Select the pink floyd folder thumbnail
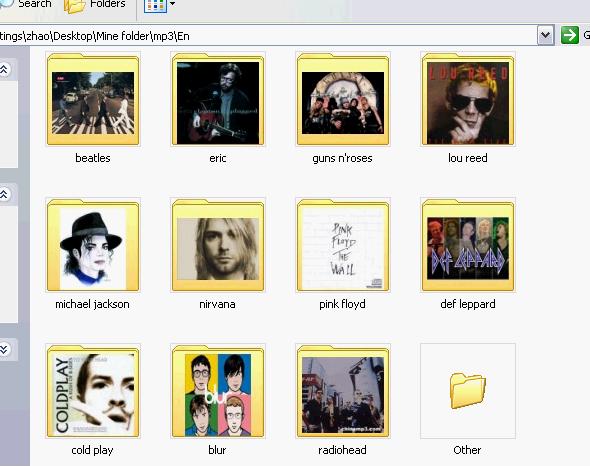This screenshot has width=590, height=466. pos(343,245)
